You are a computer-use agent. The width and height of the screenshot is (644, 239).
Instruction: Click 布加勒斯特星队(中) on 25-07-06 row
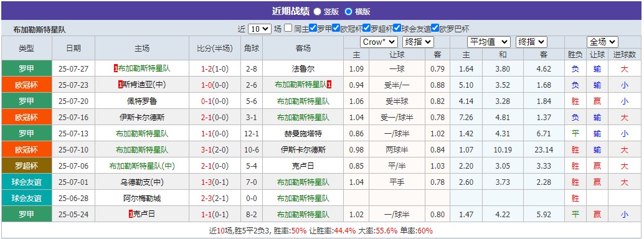(142, 166)
